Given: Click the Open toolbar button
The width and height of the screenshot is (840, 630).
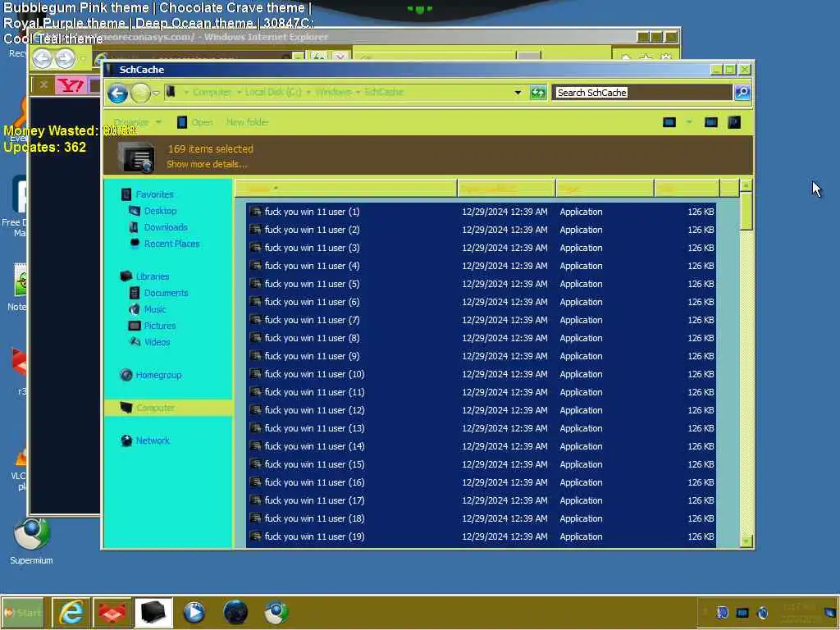Looking at the screenshot, I should point(195,122).
